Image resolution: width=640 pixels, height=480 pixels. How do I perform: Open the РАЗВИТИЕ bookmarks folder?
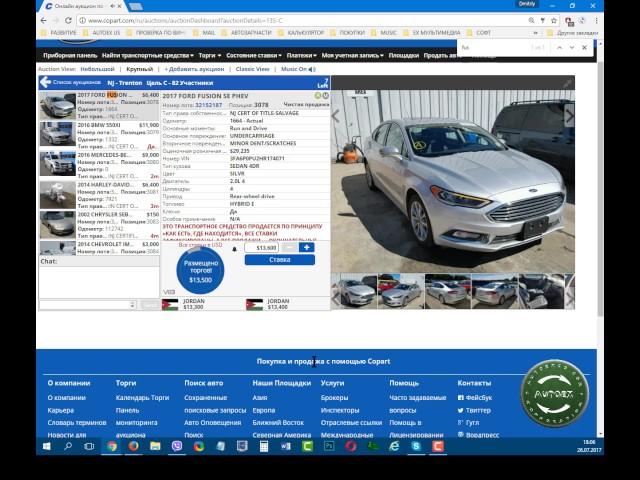(x=59, y=33)
